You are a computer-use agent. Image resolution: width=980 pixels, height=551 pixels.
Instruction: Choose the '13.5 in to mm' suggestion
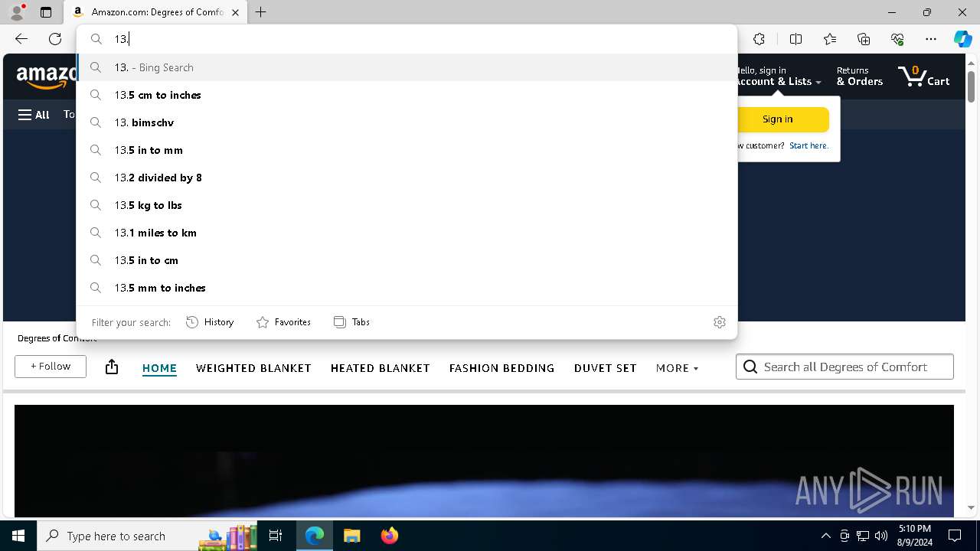(407, 150)
